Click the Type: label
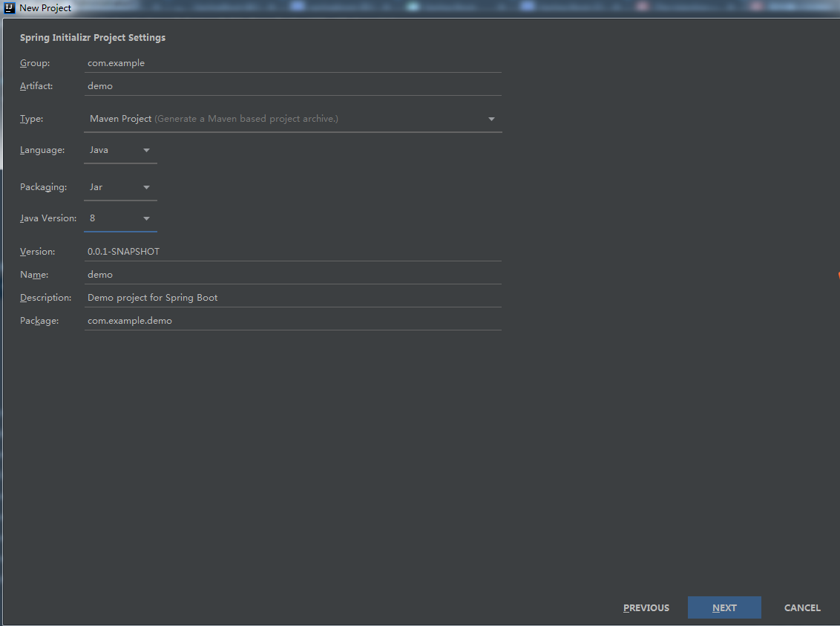 tap(32, 119)
